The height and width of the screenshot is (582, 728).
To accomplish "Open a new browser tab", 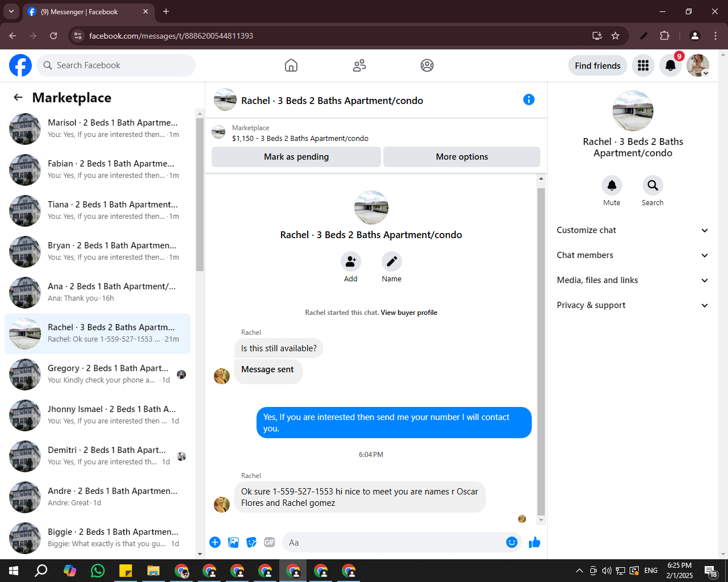I will [166, 11].
